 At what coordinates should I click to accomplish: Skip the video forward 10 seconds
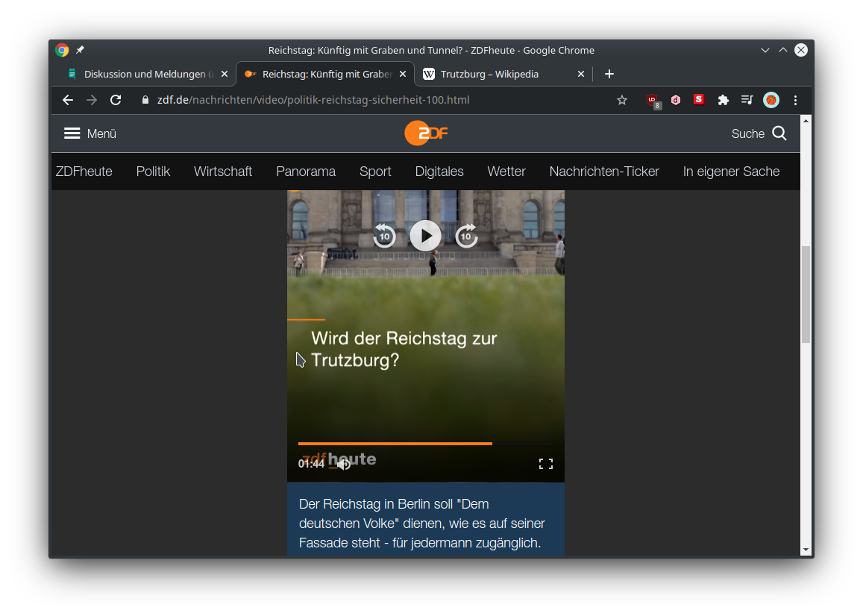point(467,236)
